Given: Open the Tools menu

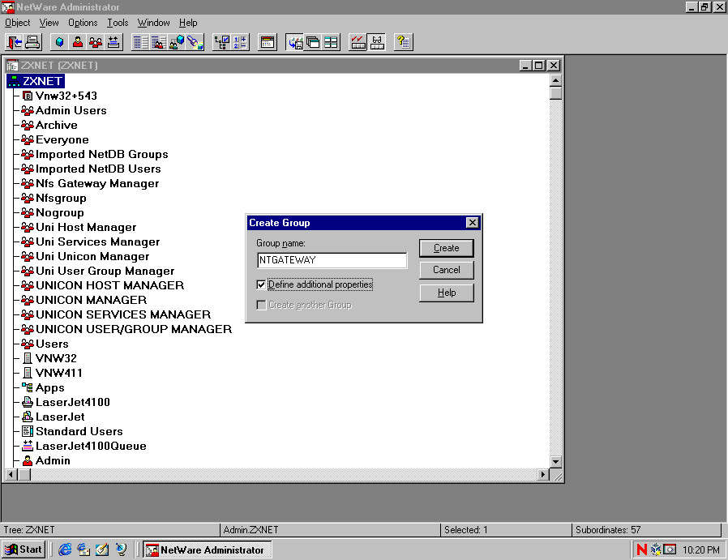Looking at the screenshot, I should [x=118, y=22].
